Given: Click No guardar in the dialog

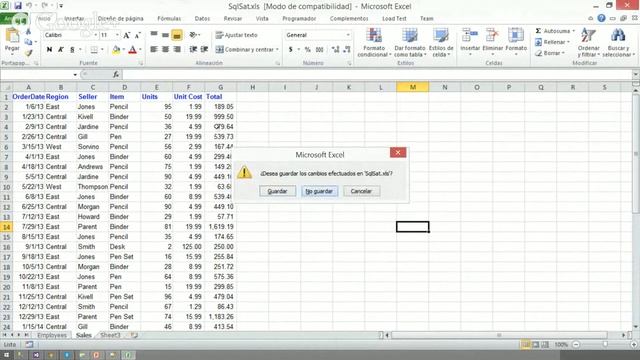Looking at the screenshot, I should (x=319, y=191).
